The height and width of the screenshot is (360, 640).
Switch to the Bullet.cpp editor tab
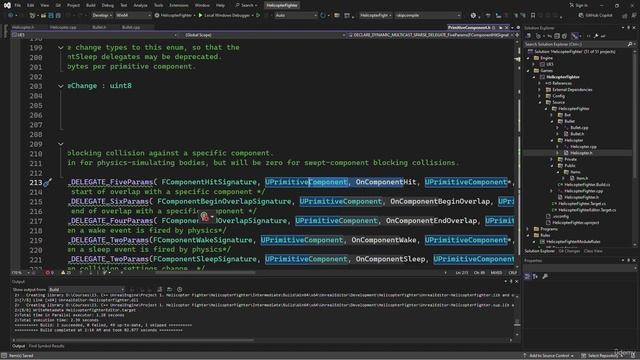[131, 27]
